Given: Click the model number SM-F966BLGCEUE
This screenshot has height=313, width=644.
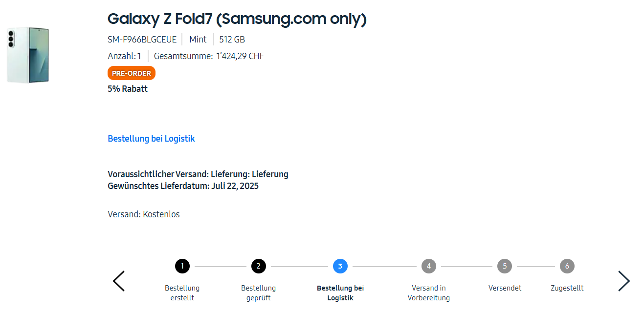Looking at the screenshot, I should [142, 40].
